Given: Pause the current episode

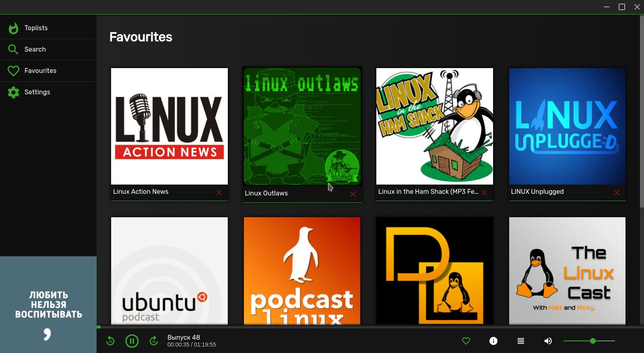Looking at the screenshot, I should [x=132, y=341].
